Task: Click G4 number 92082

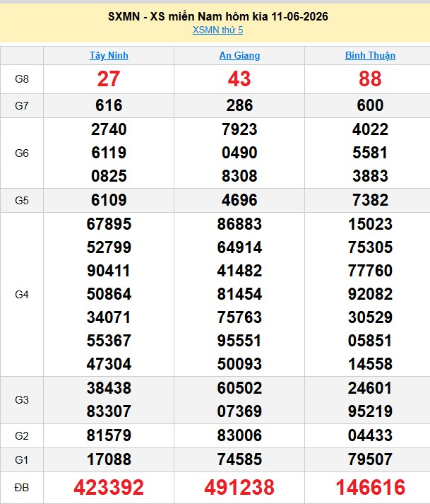Action: coord(370,294)
